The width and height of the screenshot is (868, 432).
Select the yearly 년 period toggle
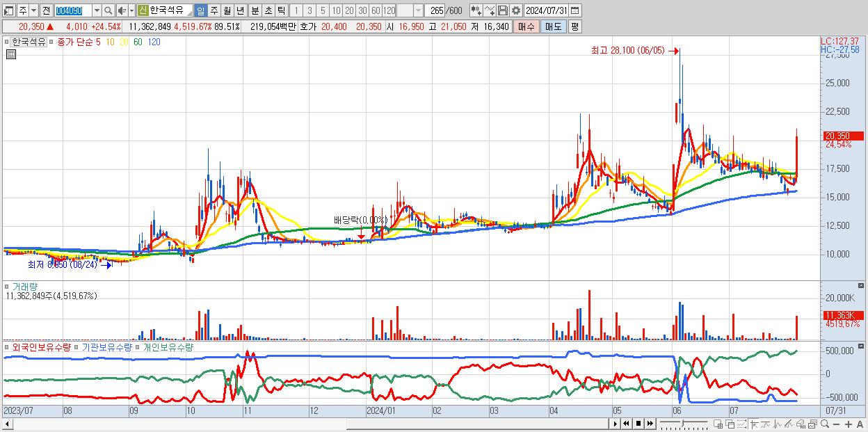pos(240,10)
